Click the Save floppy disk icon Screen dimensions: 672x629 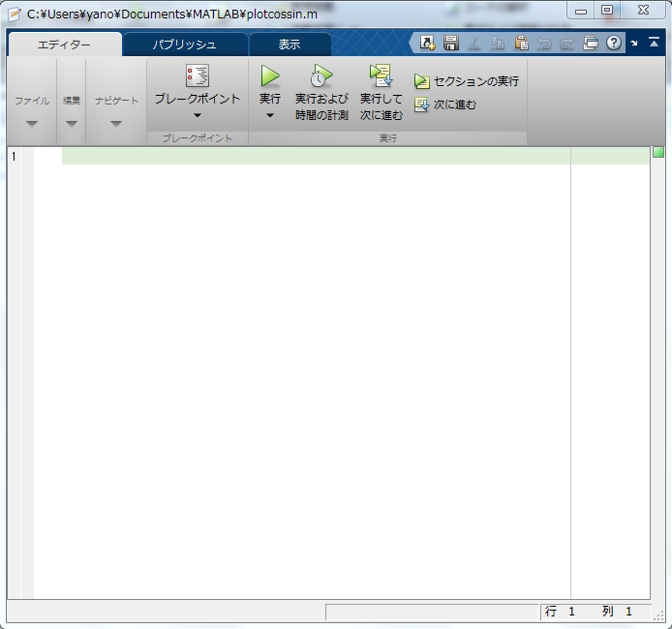pyautogui.click(x=451, y=43)
